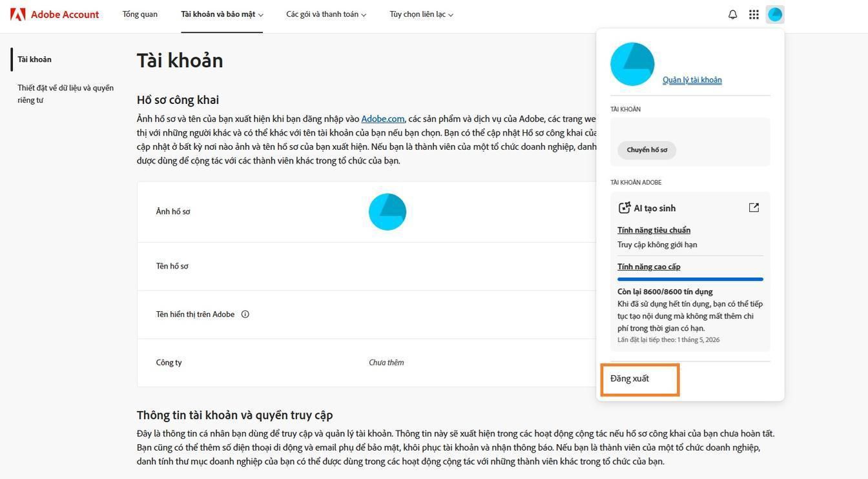Click the credits progress bar
Viewport: 868px width, 479px height.
tap(690, 280)
